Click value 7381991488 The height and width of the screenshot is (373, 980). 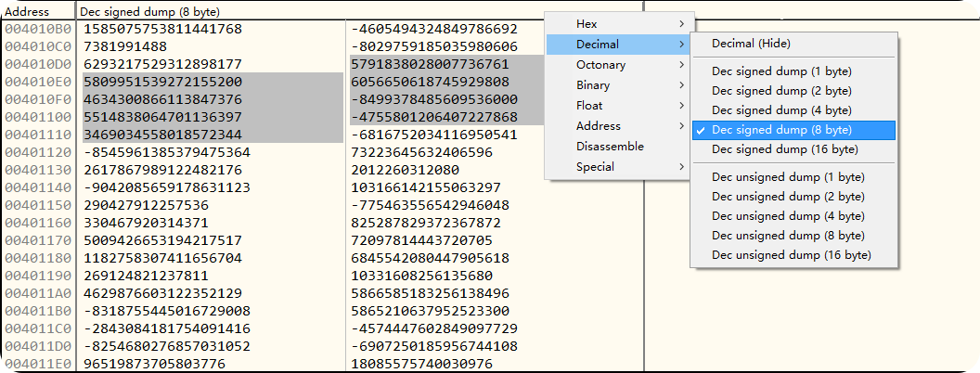(125, 46)
